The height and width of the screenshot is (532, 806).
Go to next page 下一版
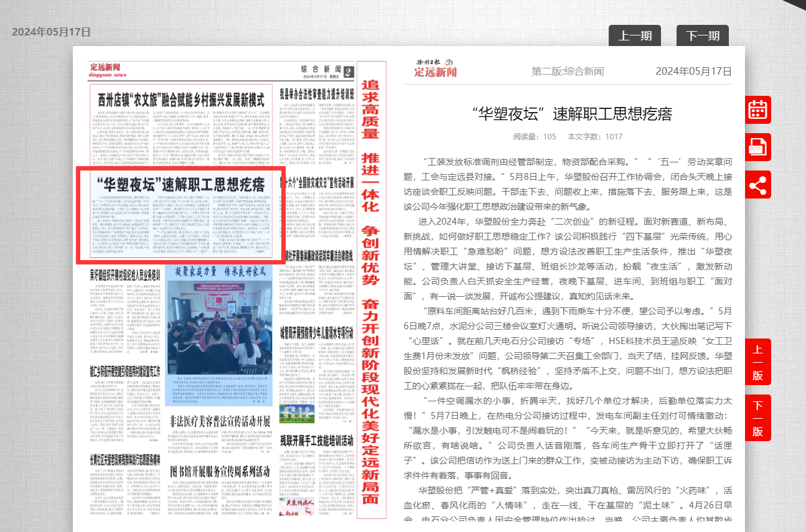pos(757,418)
